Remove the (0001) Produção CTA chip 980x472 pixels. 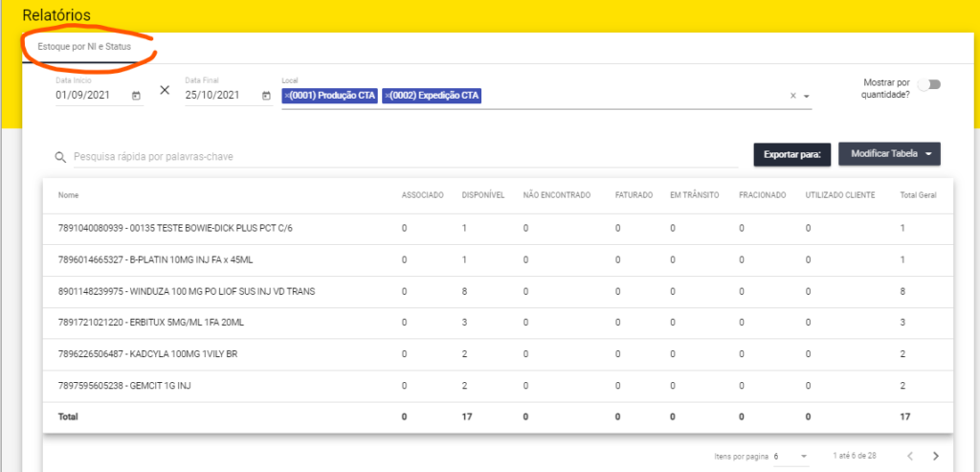click(x=287, y=96)
